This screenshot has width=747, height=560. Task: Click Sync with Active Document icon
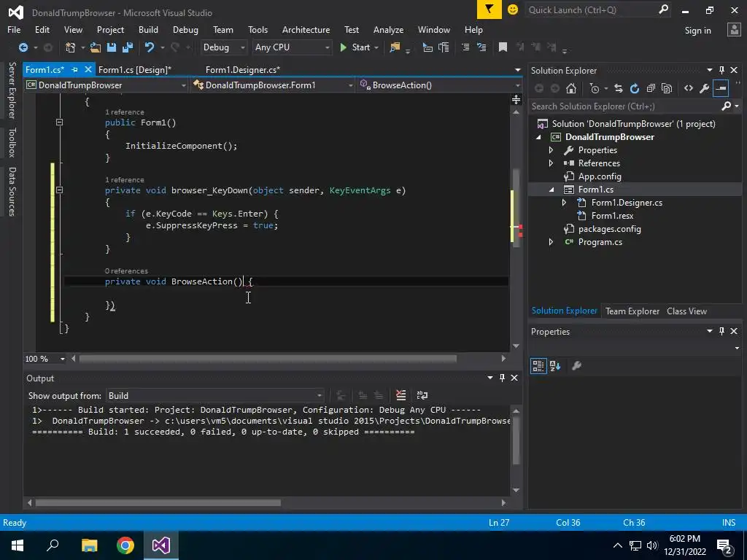click(x=619, y=88)
